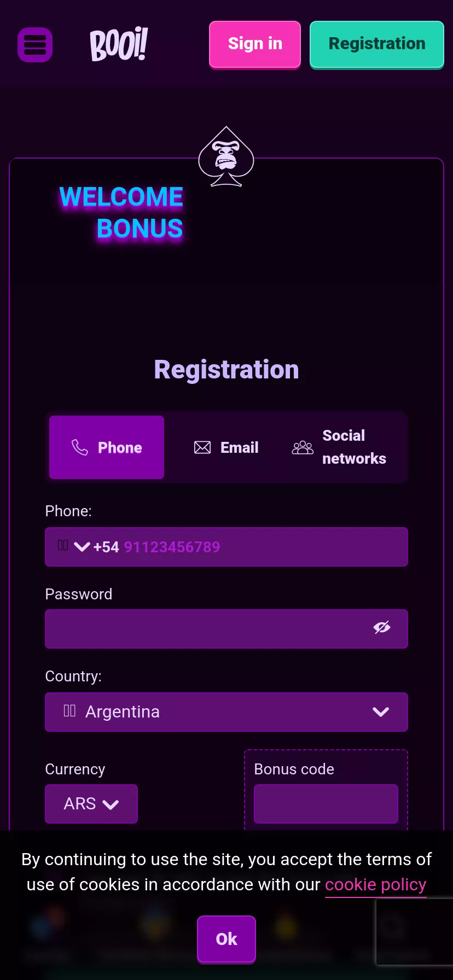This screenshot has height=980, width=453.
Task: Open the hamburger menu icon
Action: [35, 45]
